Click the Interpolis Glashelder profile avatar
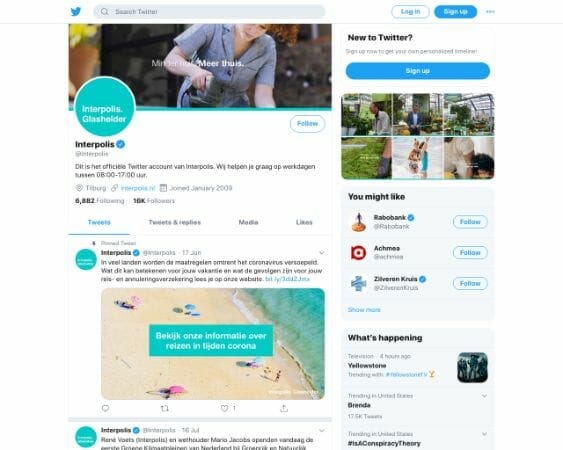 click(104, 107)
